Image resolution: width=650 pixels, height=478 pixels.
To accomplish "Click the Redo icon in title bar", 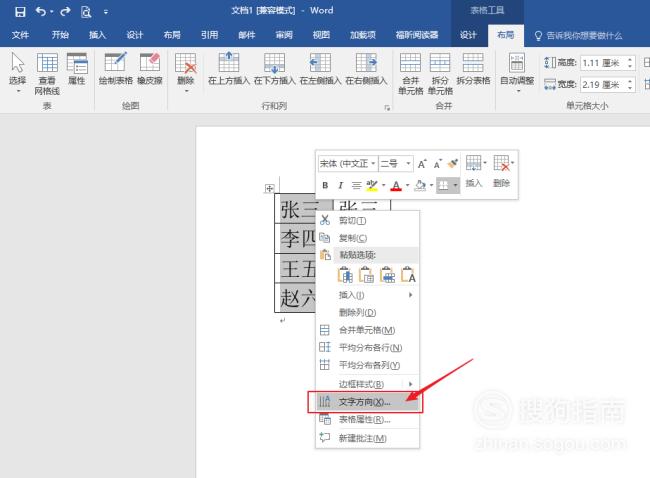I will [x=65, y=11].
